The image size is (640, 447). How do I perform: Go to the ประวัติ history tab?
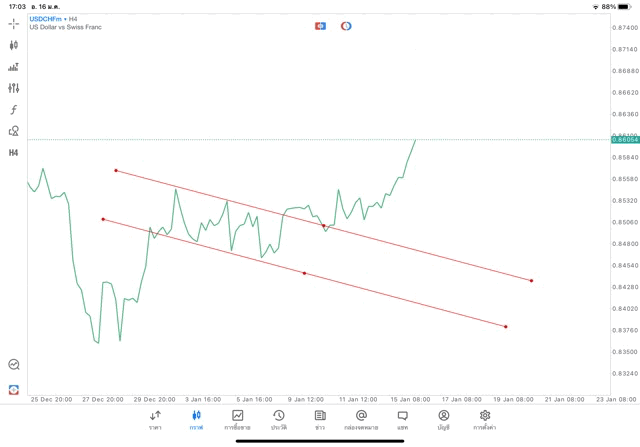[279, 420]
